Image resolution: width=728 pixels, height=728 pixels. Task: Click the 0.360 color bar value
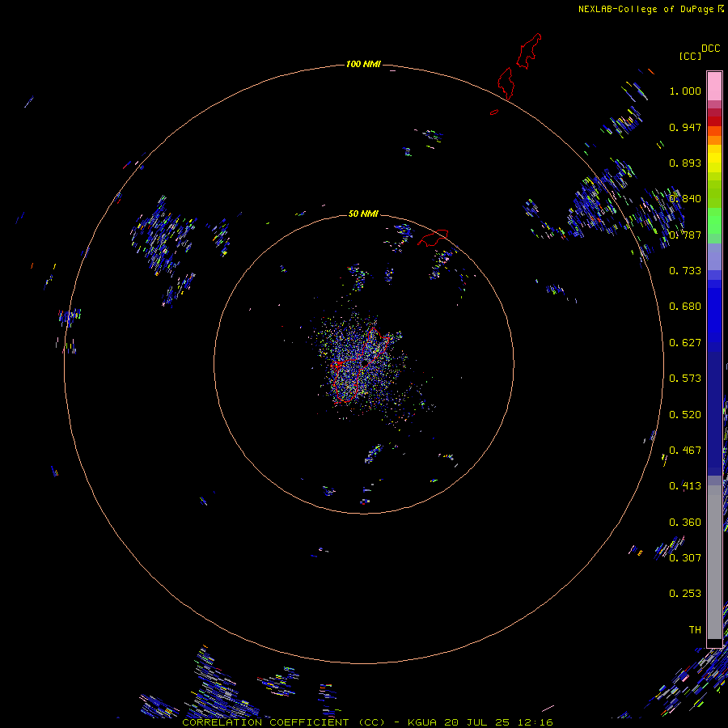685,523
